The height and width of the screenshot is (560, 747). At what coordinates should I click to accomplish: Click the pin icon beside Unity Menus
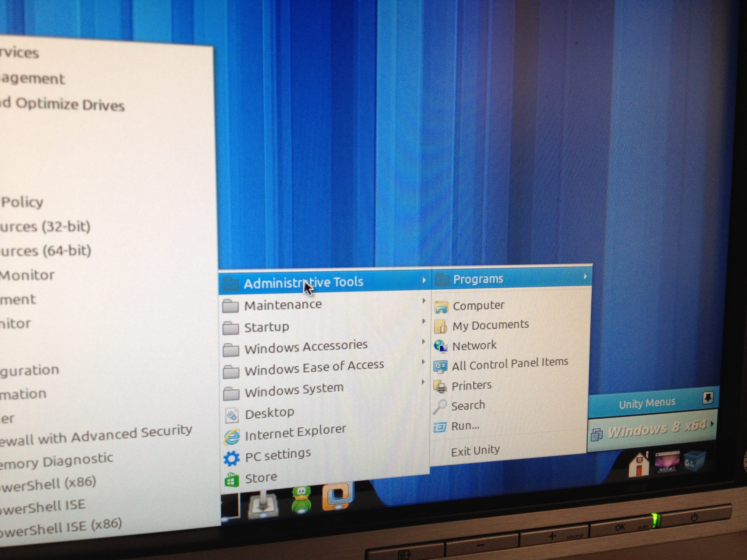click(708, 398)
